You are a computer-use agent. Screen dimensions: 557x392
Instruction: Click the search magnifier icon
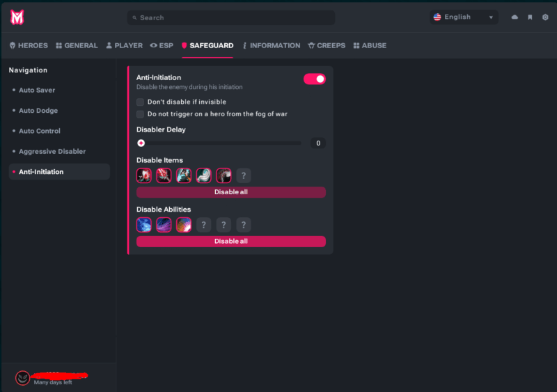[134, 18]
